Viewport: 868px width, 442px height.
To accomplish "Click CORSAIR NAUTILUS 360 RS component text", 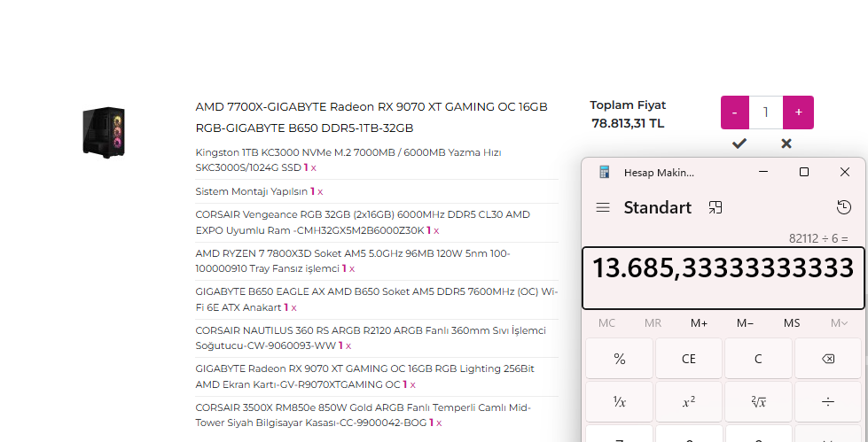I will (x=371, y=338).
